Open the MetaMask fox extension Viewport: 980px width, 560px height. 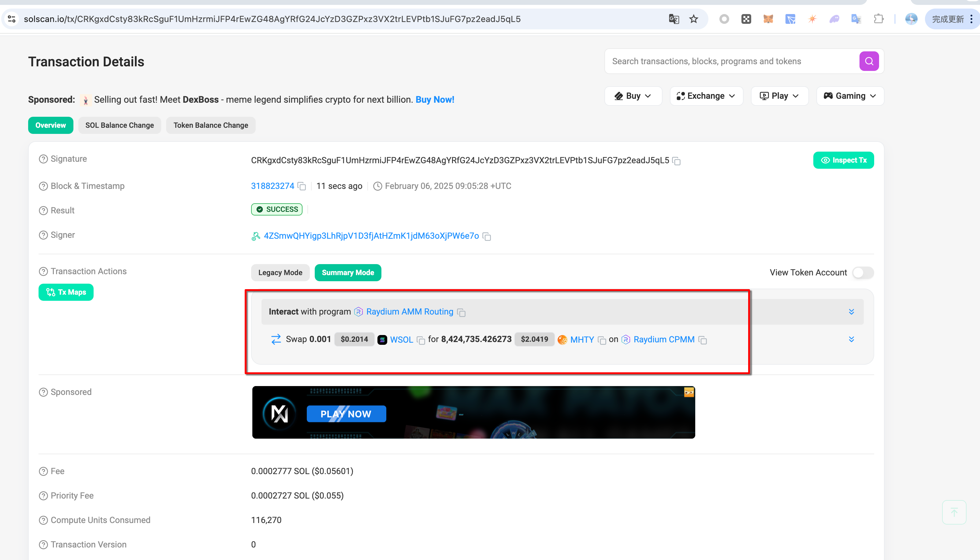(x=768, y=19)
